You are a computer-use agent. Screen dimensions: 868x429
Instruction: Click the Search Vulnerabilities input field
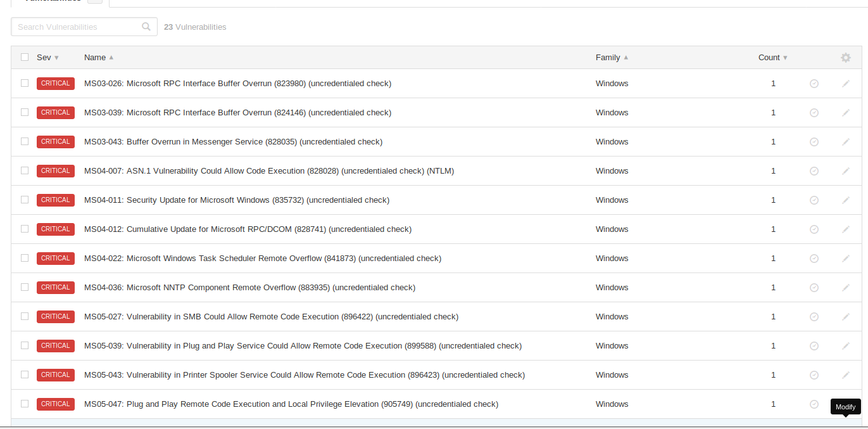84,27
